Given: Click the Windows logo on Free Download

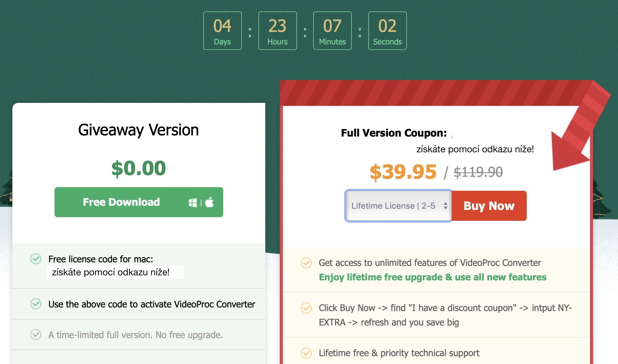Looking at the screenshot, I should click(193, 202).
